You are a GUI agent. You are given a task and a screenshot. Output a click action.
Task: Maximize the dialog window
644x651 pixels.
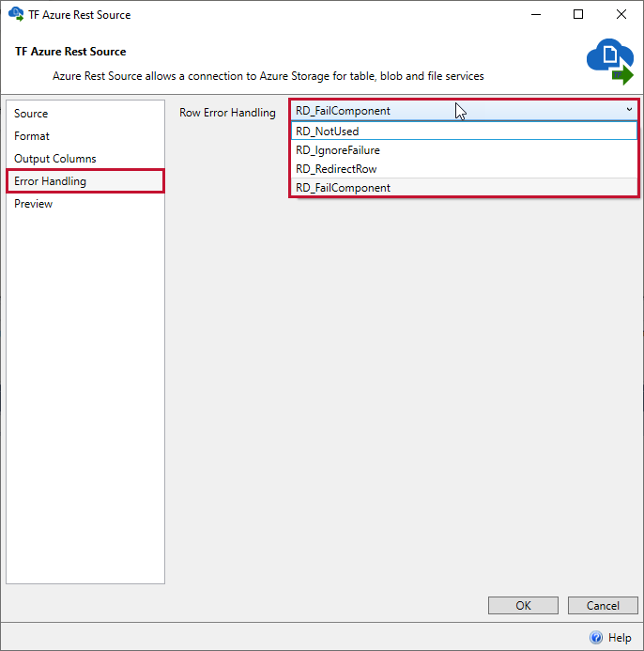578,14
